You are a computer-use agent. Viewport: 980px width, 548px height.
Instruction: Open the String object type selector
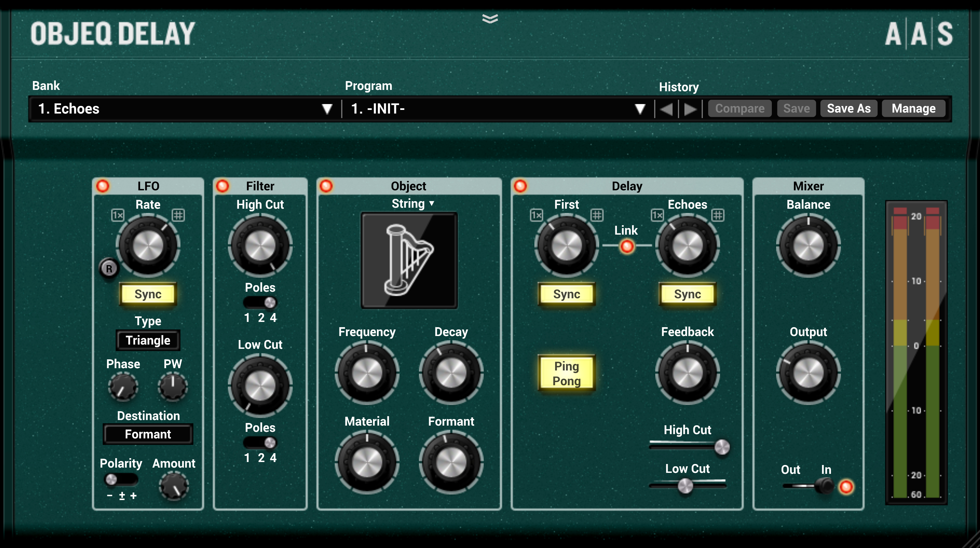click(412, 203)
